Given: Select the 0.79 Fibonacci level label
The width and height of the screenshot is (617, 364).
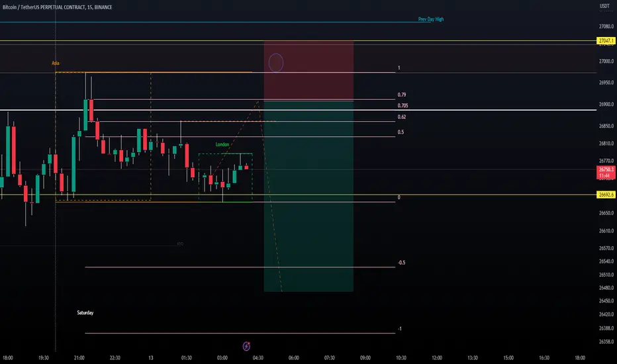Looking at the screenshot, I should (401, 95).
